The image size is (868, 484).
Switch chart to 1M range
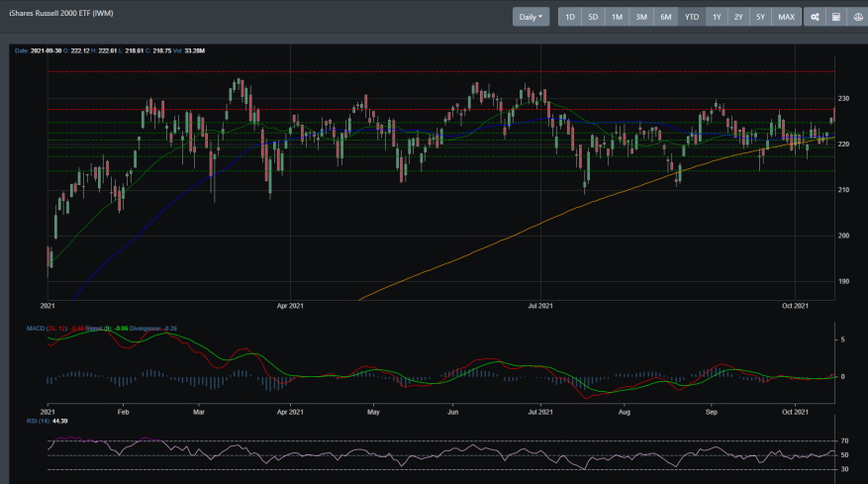[617, 17]
